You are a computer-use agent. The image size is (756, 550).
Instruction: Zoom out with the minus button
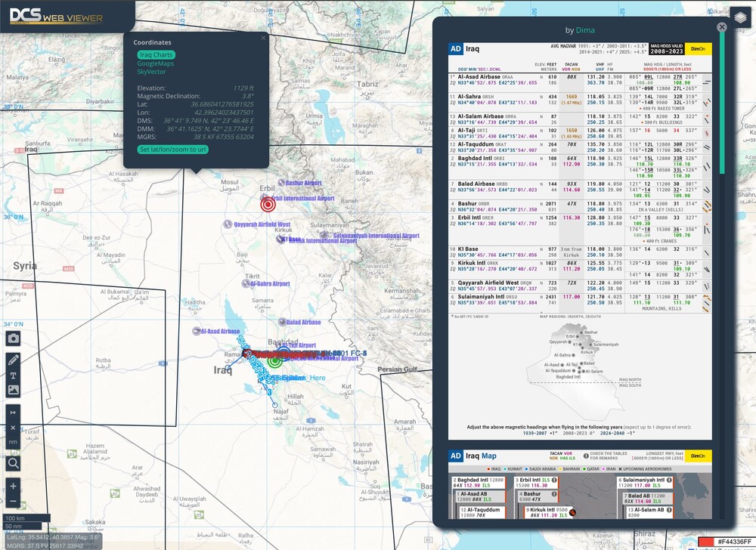[x=13, y=501]
